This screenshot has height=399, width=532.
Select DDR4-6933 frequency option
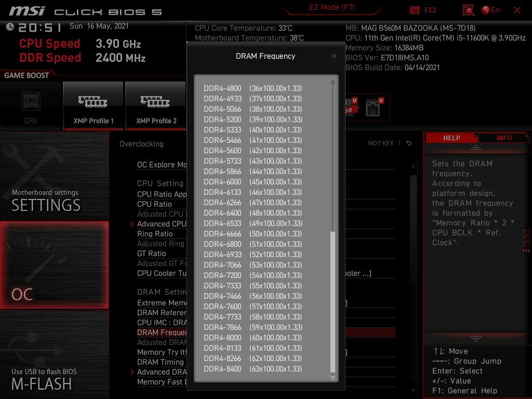click(x=253, y=255)
